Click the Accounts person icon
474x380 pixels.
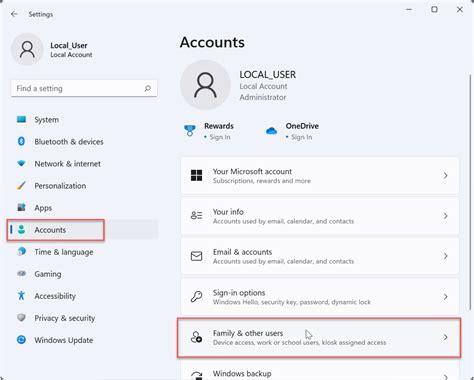coord(21,229)
